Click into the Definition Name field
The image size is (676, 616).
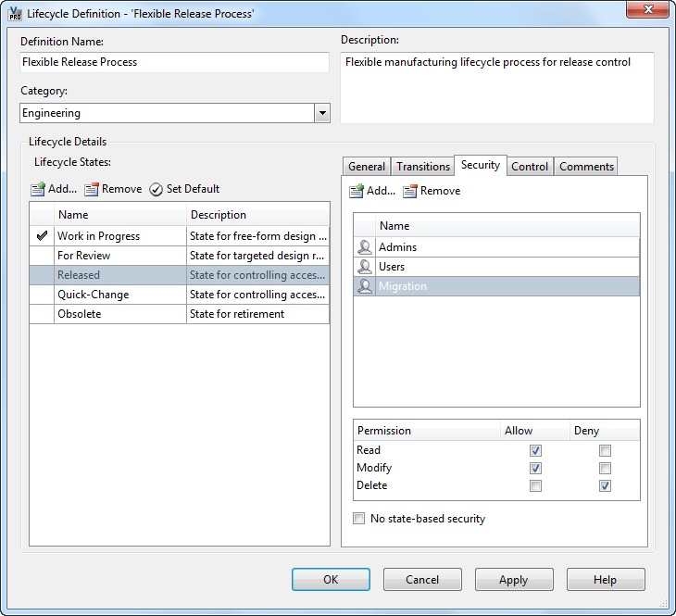(174, 62)
